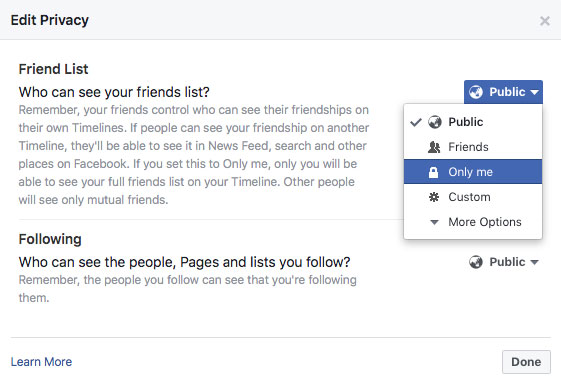Click the More Options label in the menu
The image size is (561, 384).
(x=485, y=222)
